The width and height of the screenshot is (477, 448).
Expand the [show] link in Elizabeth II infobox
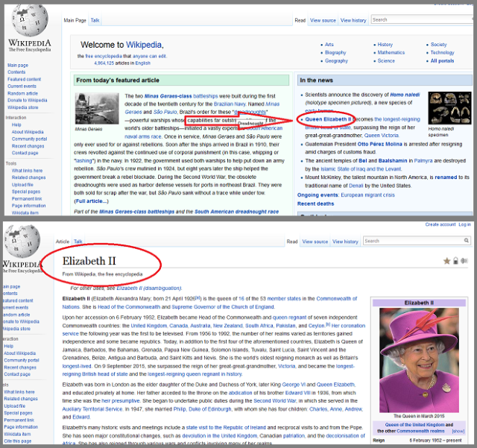pyautogui.click(x=458, y=432)
